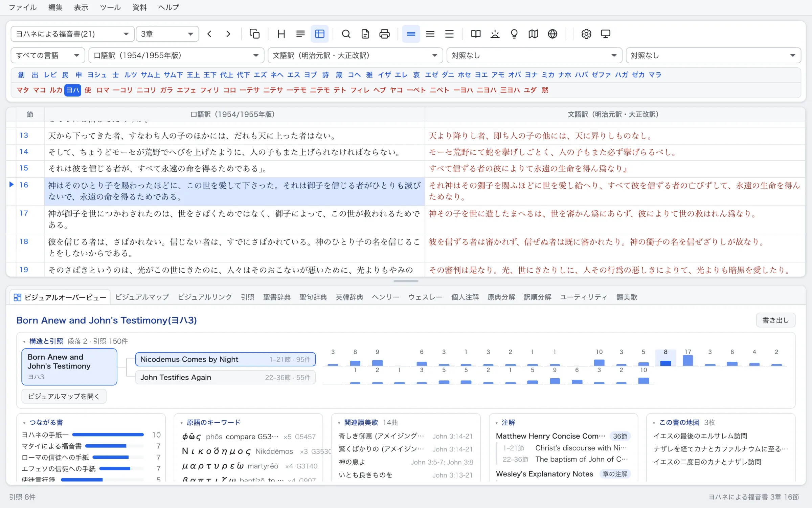This screenshot has width=812, height=508.
Task: Click the document page icon
Action: (365, 34)
